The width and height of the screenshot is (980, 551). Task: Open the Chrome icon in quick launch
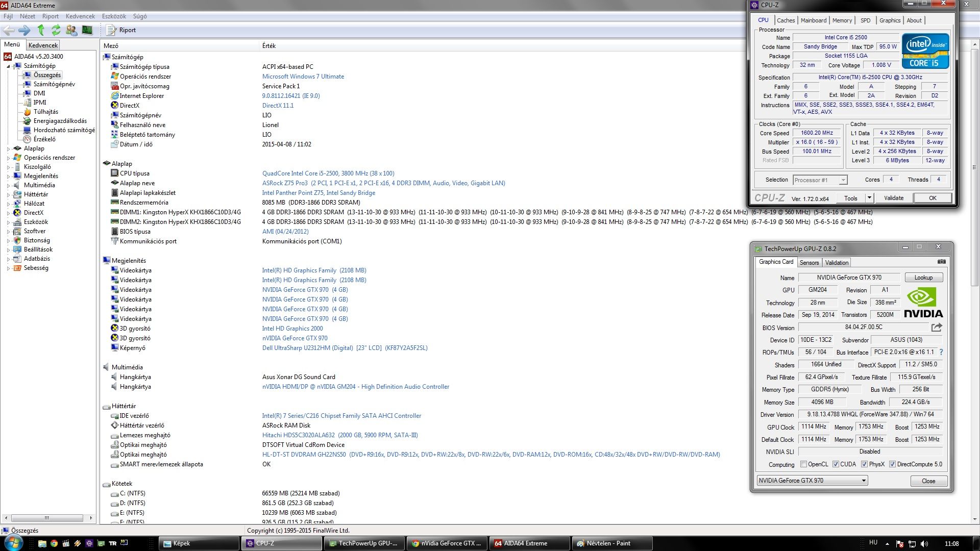click(x=54, y=543)
